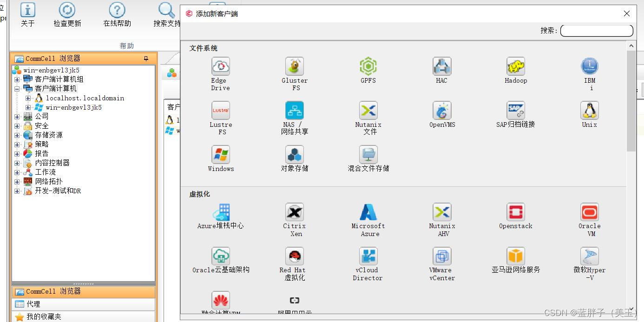The width and height of the screenshot is (644, 322).
Task: Select NAS / 网络共享 icon
Action: click(295, 111)
